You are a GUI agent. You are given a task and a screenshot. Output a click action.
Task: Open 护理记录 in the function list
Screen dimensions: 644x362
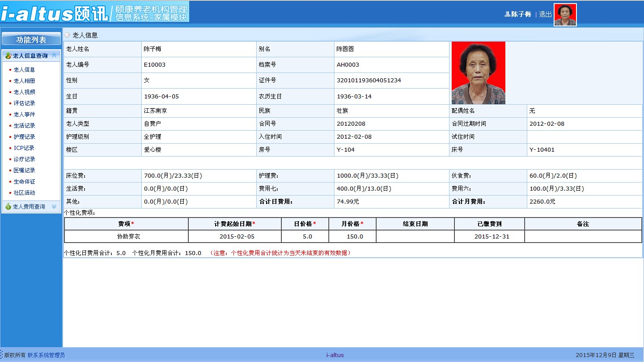tap(24, 137)
